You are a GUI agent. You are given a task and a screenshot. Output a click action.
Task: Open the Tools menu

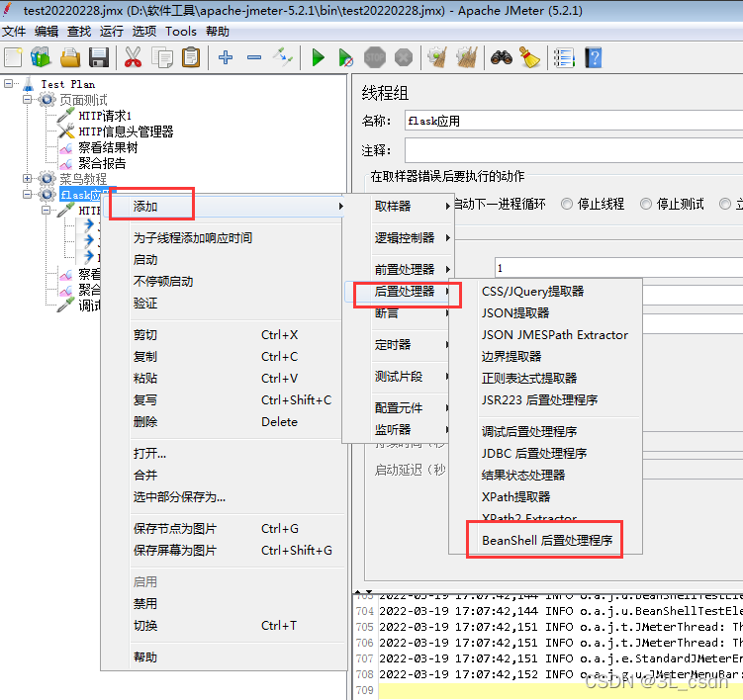tap(180, 32)
